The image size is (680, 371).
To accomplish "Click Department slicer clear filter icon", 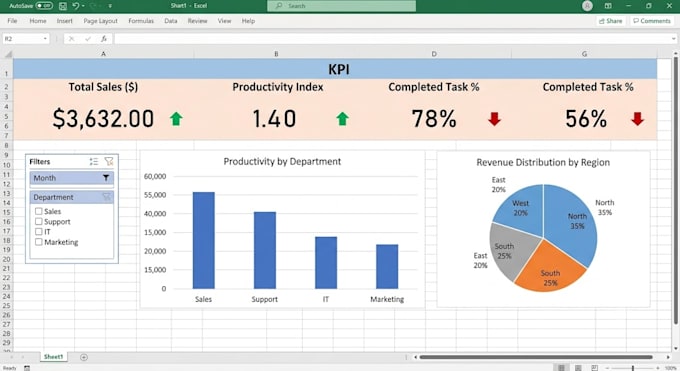I will tap(107, 197).
